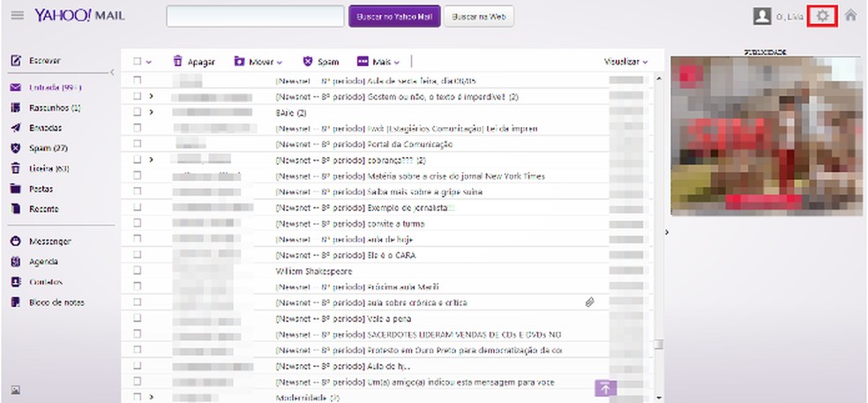The height and width of the screenshot is (403, 868).
Task: Open the Entrada inbox folder
Action: point(55,87)
